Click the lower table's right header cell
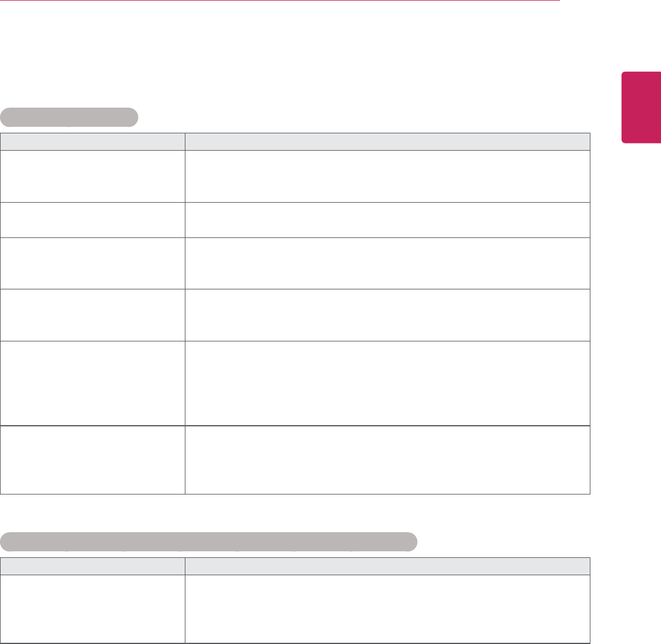 387,565
